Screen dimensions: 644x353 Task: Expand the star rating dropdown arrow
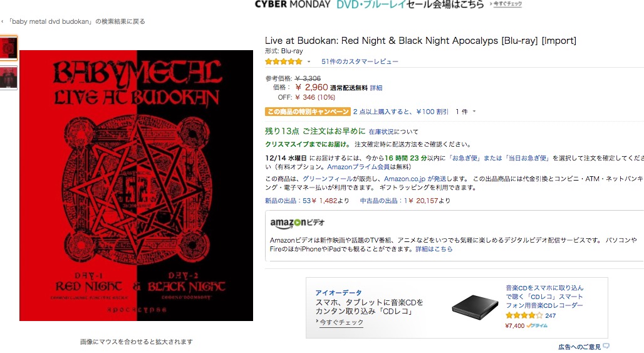tap(309, 61)
